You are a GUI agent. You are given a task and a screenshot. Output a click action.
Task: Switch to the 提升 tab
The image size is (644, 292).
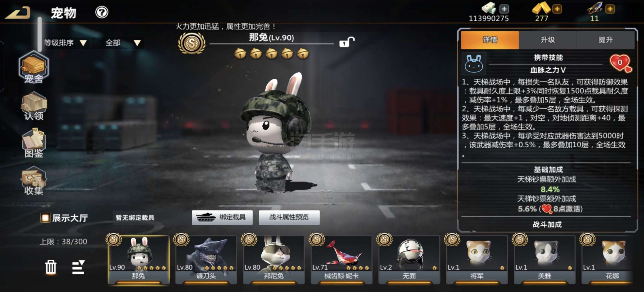pyautogui.click(x=606, y=40)
